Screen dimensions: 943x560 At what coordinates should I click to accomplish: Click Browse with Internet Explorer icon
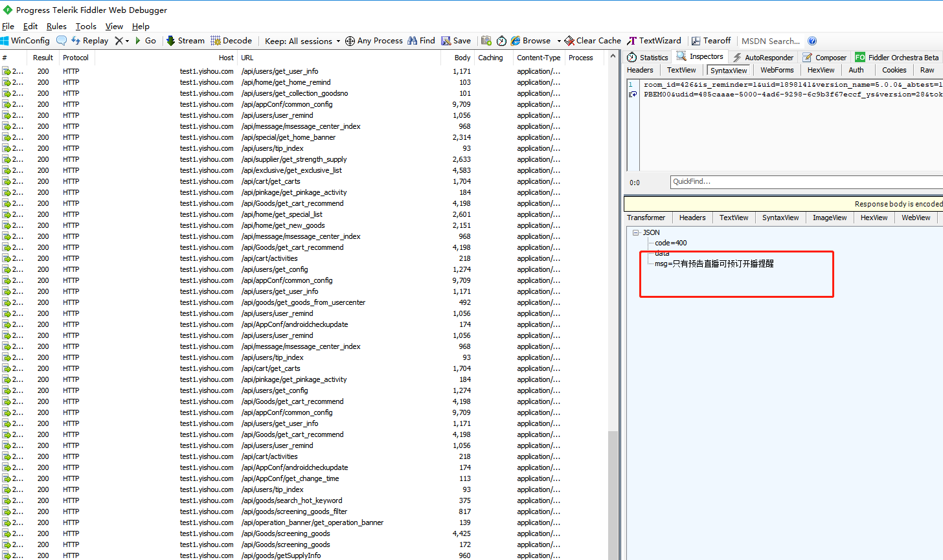(530, 41)
